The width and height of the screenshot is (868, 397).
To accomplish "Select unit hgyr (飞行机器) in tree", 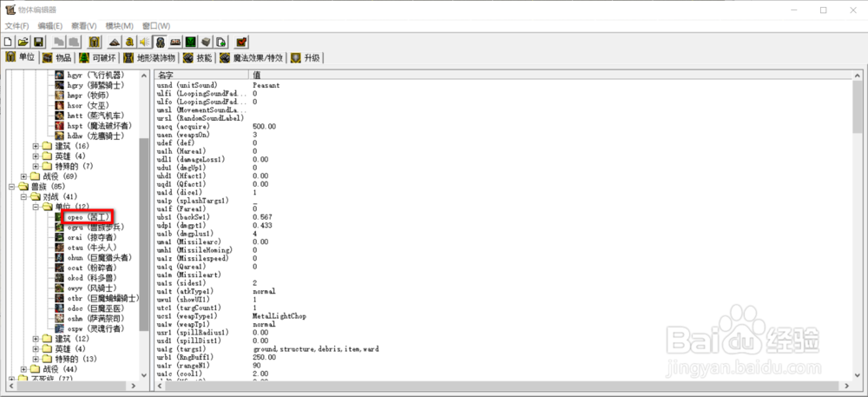I will (x=95, y=75).
